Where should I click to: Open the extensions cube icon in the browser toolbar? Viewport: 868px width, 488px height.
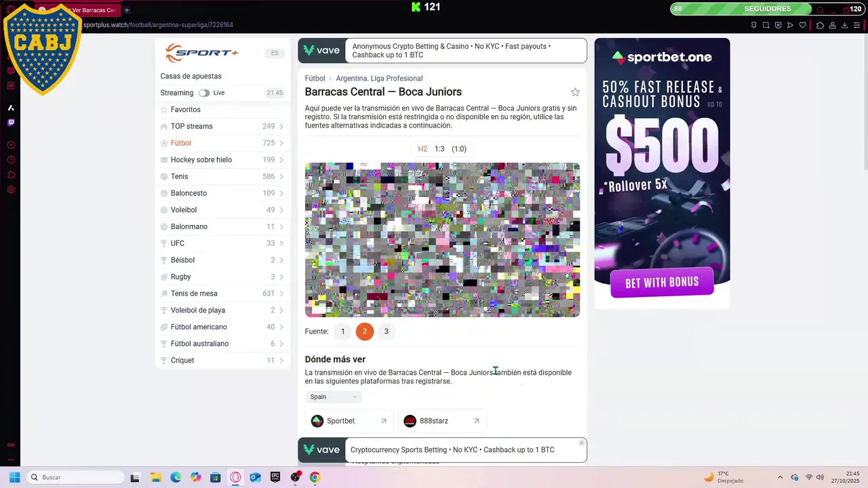tap(820, 25)
